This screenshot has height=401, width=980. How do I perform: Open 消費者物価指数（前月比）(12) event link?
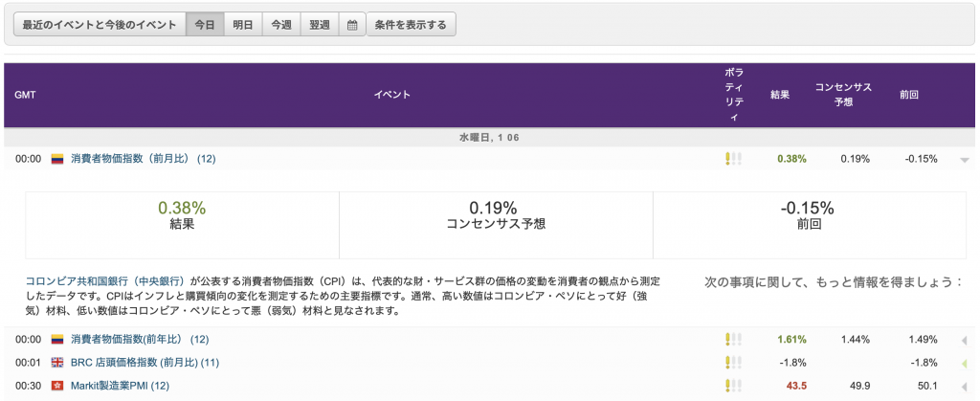pyautogui.click(x=144, y=159)
